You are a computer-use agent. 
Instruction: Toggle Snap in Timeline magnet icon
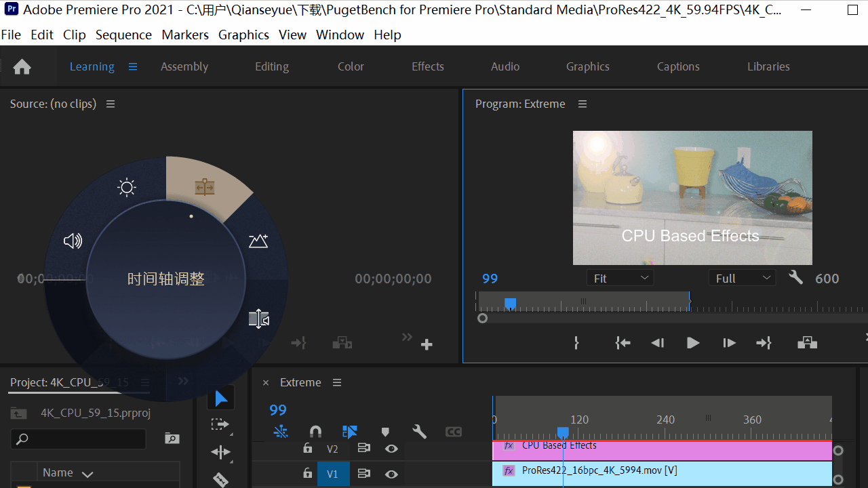click(315, 432)
